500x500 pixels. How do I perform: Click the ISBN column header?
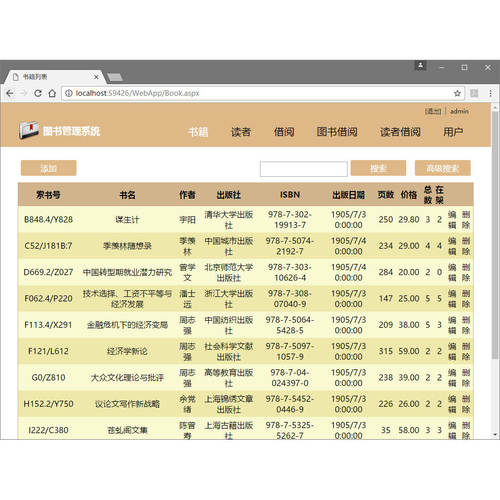pos(290,195)
